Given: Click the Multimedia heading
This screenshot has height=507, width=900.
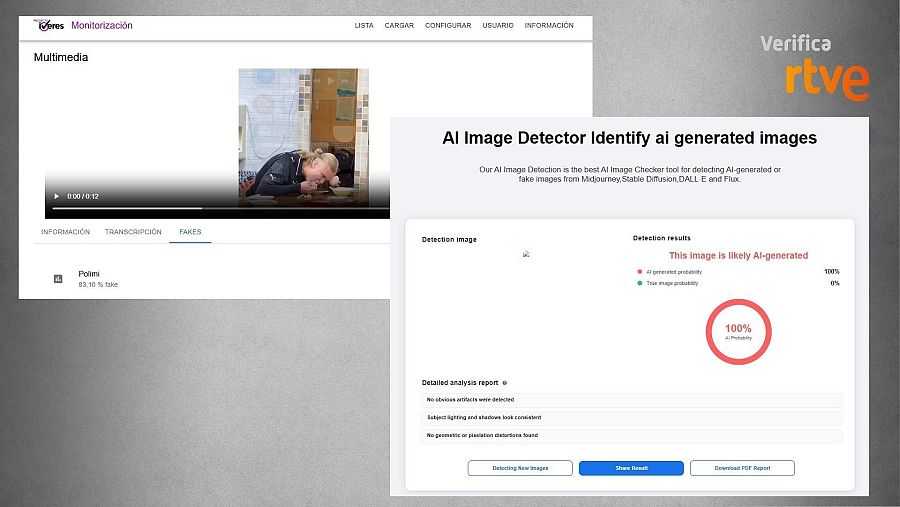Looking at the screenshot, I should tap(61, 57).
